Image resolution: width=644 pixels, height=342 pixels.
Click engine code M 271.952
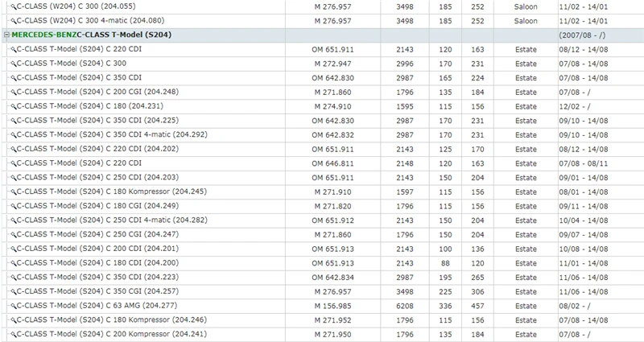click(x=332, y=319)
